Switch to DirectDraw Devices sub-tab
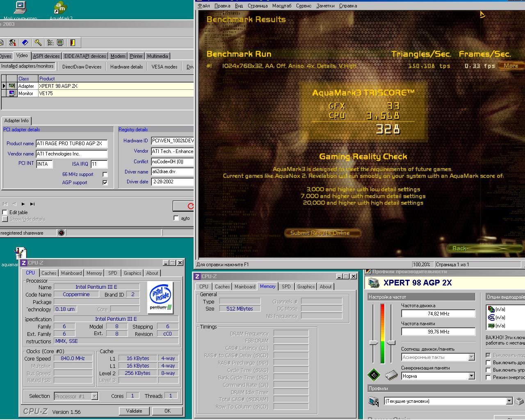Viewport: 525px width, 420px height. point(82,66)
